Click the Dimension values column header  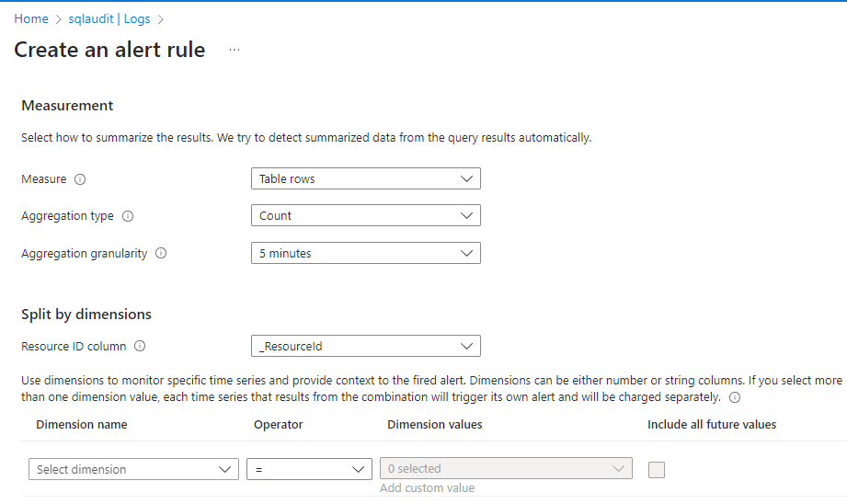pyautogui.click(x=435, y=425)
